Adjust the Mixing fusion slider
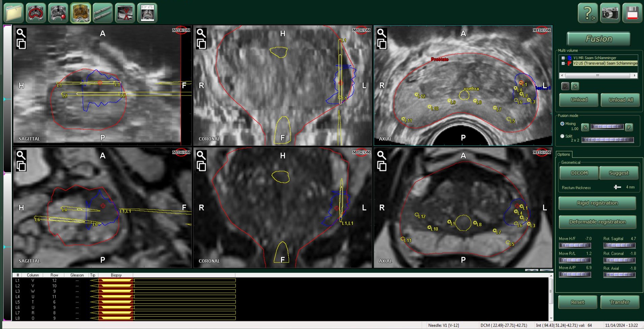 pos(607,127)
